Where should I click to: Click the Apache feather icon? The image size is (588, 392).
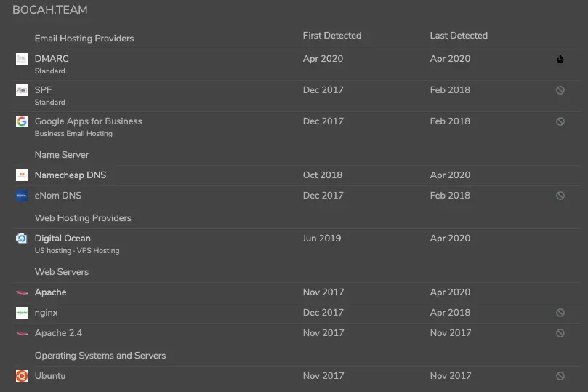pyautogui.click(x=22, y=292)
